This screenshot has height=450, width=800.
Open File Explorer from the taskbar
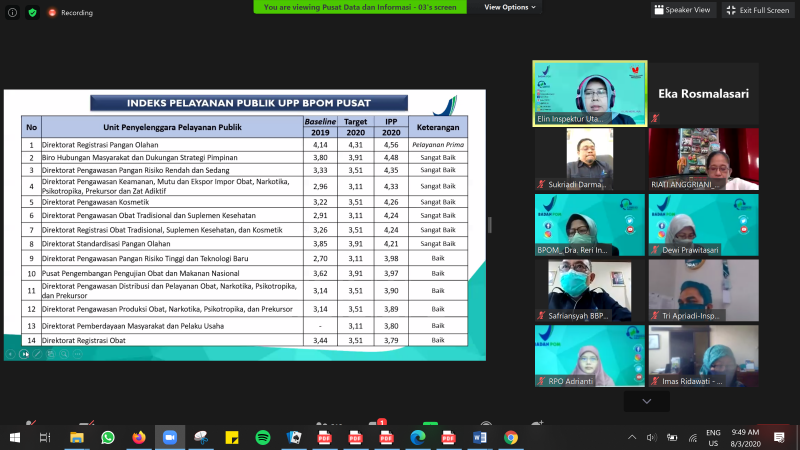coord(77,438)
